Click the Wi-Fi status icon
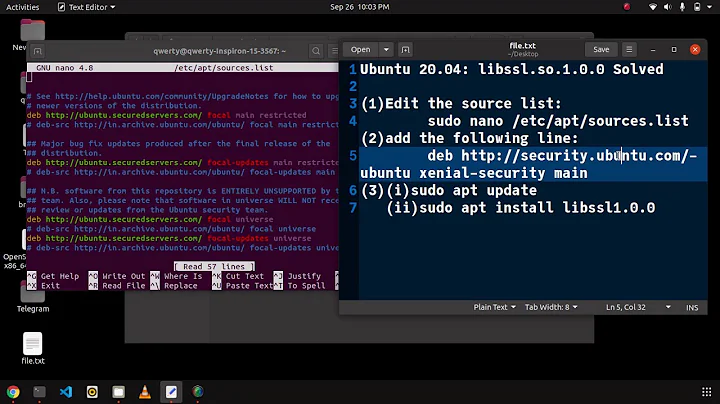Viewport: 720px width, 404px height. [652, 7]
